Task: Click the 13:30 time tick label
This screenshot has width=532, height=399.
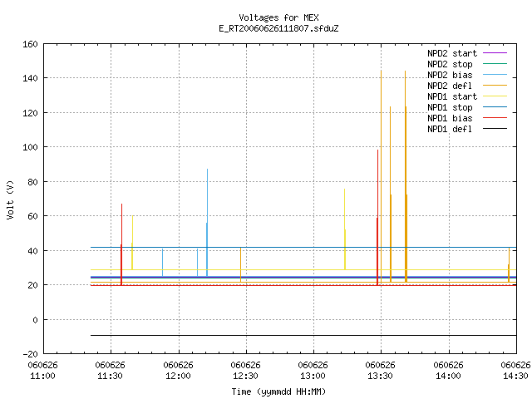Action: point(381,376)
